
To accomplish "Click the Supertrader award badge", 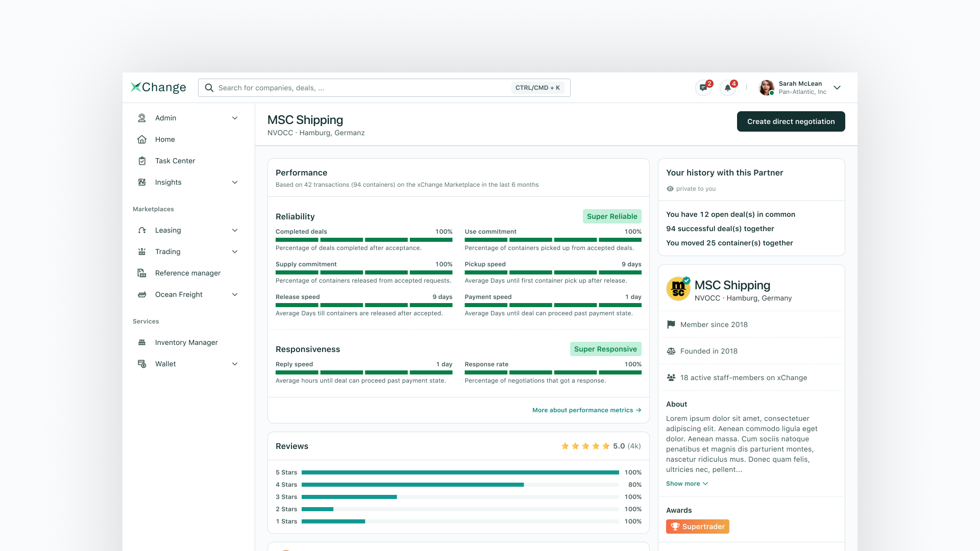I will tap(697, 526).
